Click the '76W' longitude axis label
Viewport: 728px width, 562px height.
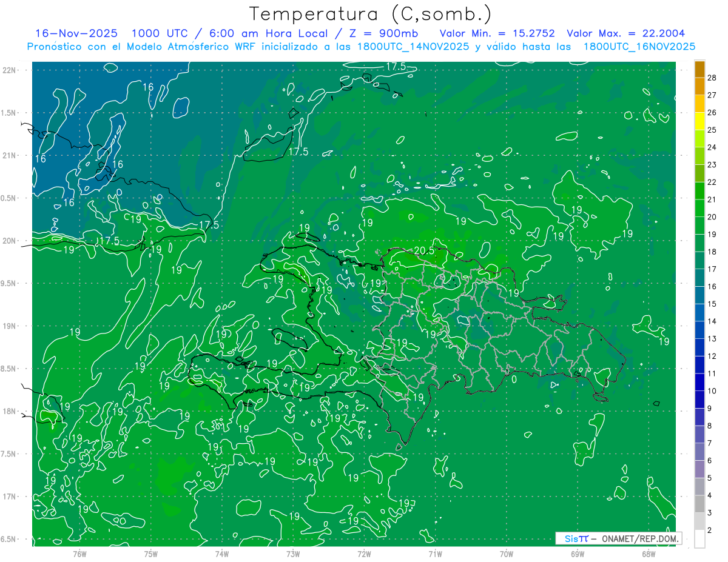(x=79, y=554)
